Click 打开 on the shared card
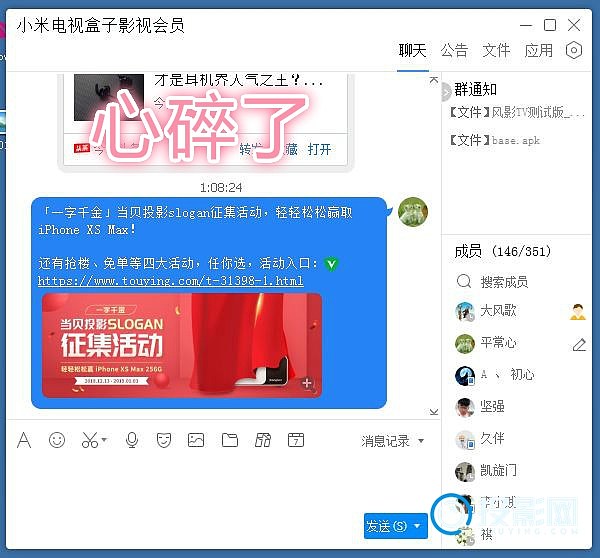The width and height of the screenshot is (600, 558). pos(320,149)
